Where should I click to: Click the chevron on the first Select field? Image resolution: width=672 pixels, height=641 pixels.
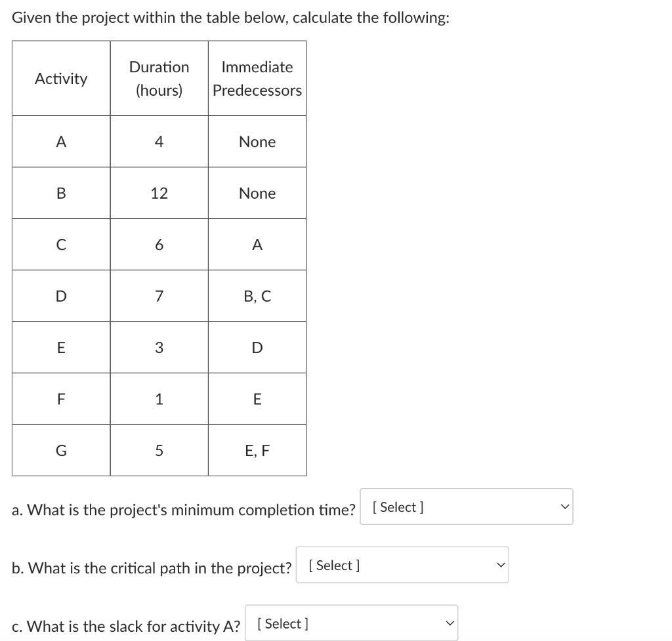(564, 506)
